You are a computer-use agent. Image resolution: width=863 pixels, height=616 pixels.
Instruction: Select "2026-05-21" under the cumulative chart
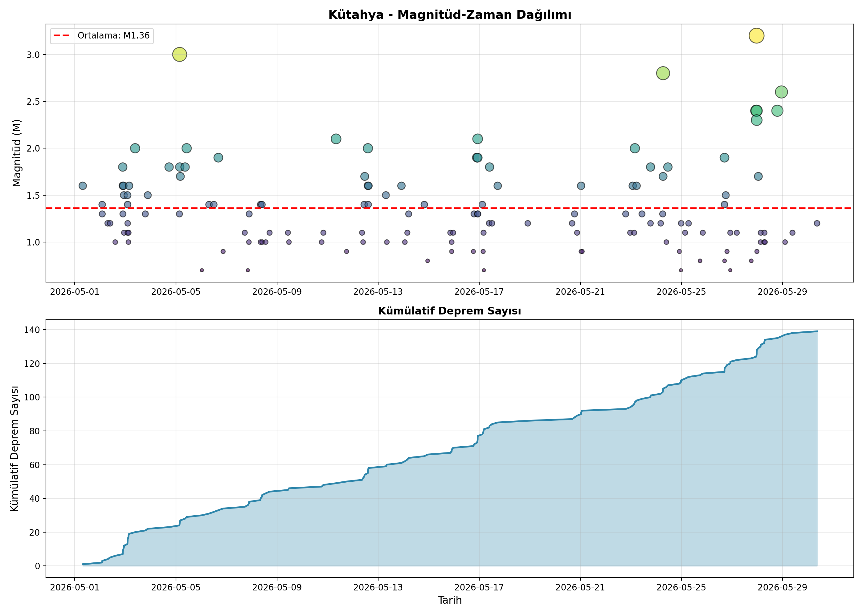[580, 588]
